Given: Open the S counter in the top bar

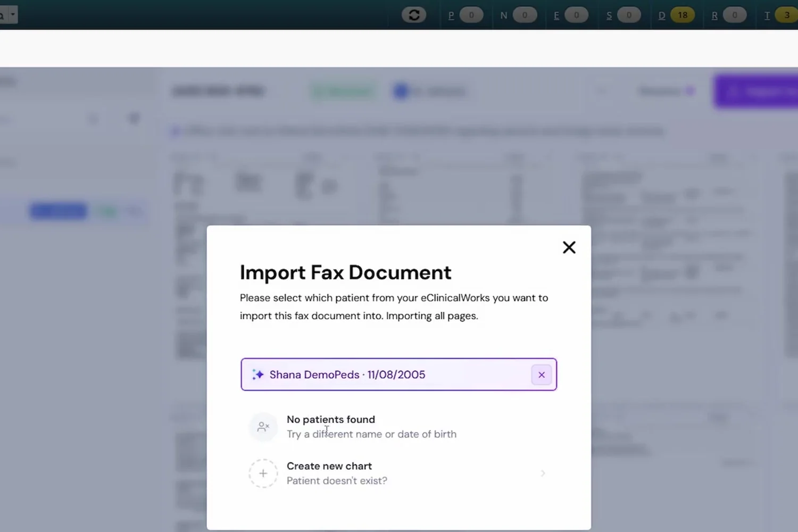Looking at the screenshot, I should [623, 15].
